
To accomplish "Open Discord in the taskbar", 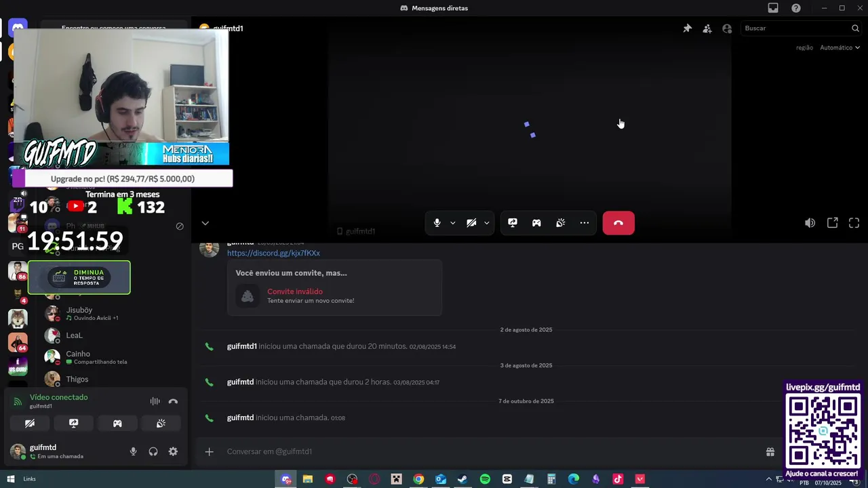I will coord(286,479).
